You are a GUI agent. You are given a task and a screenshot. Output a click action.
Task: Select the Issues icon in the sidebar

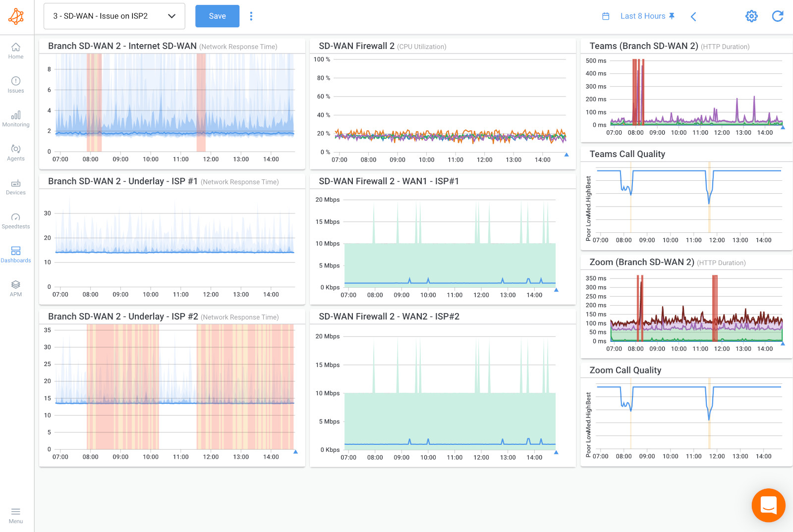click(x=16, y=85)
